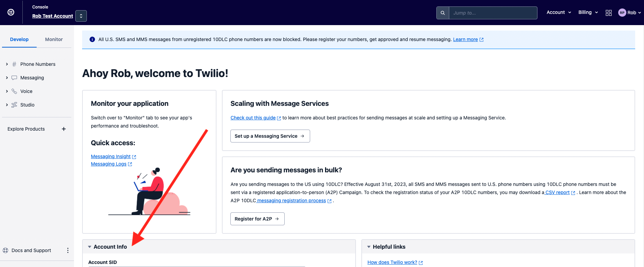This screenshot has width=644, height=267.
Task: Open the Messaging Insight link
Action: [111, 156]
